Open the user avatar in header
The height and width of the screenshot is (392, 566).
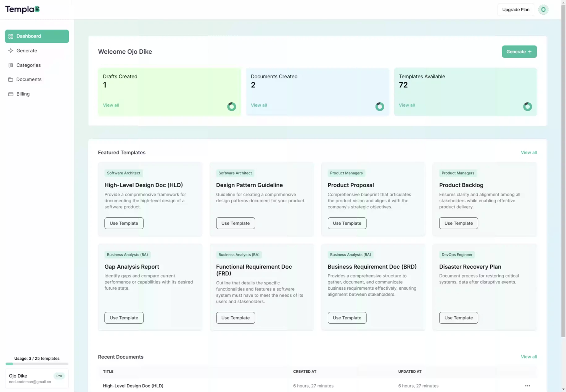click(x=543, y=10)
